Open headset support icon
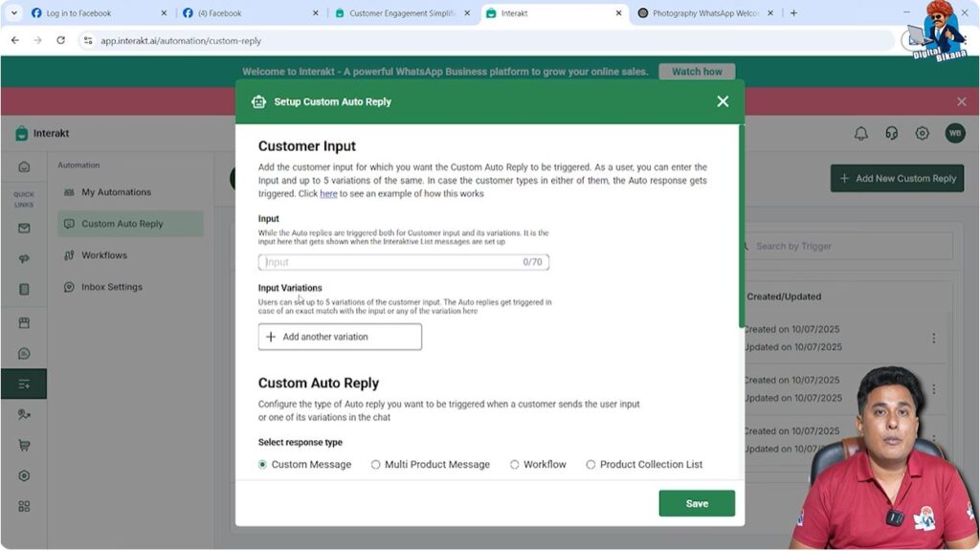This screenshot has width=980, height=551. click(x=892, y=133)
